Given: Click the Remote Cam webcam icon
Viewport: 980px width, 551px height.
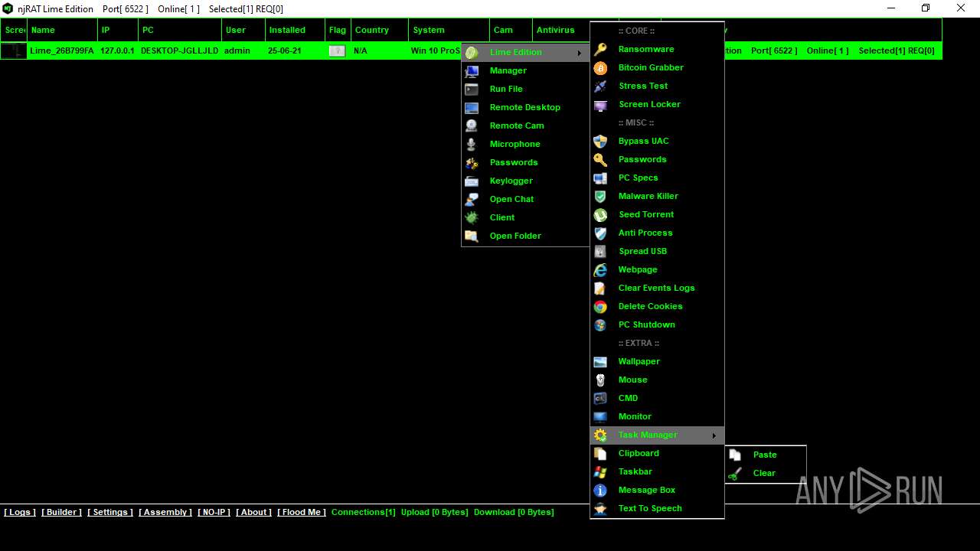Looking at the screenshot, I should click(x=472, y=126).
